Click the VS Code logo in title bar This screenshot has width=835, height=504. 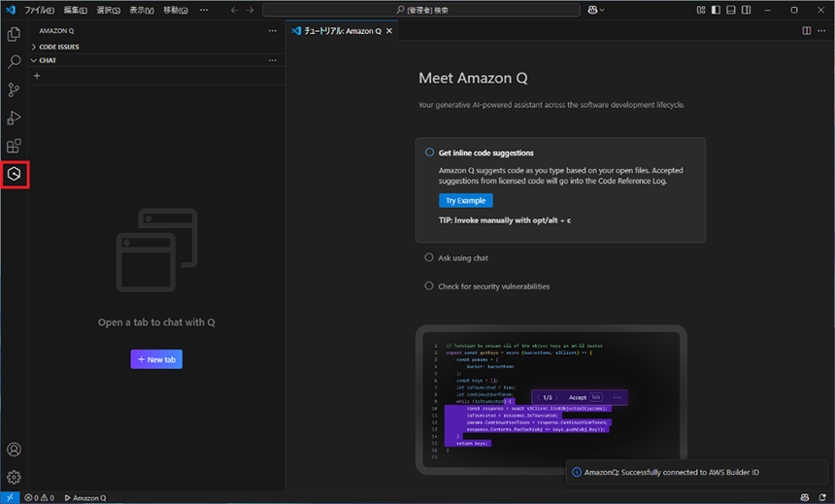coord(11,10)
